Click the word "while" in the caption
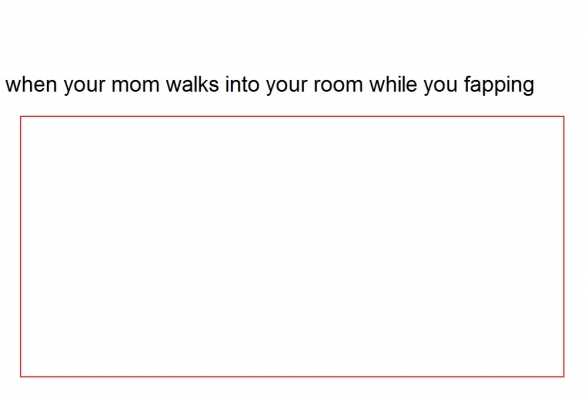The width and height of the screenshot is (585, 395). click(393, 84)
